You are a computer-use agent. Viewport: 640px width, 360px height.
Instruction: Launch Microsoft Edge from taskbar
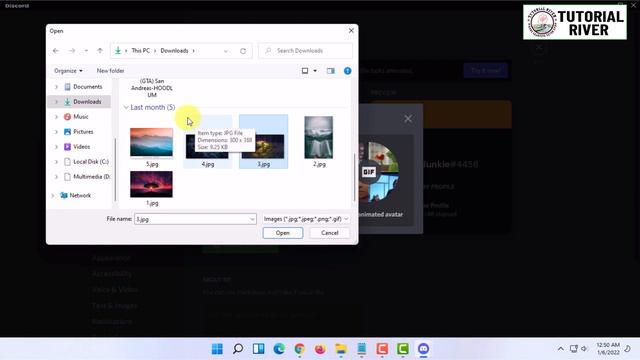[x=279, y=349]
